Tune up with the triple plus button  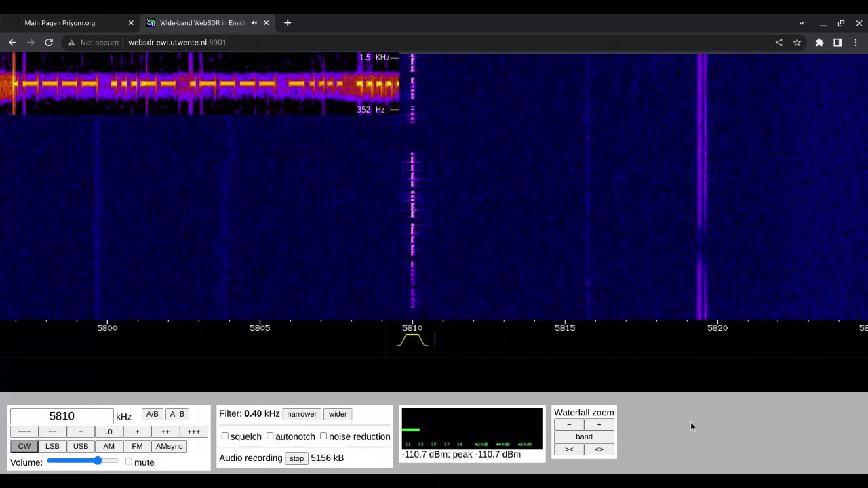click(194, 432)
